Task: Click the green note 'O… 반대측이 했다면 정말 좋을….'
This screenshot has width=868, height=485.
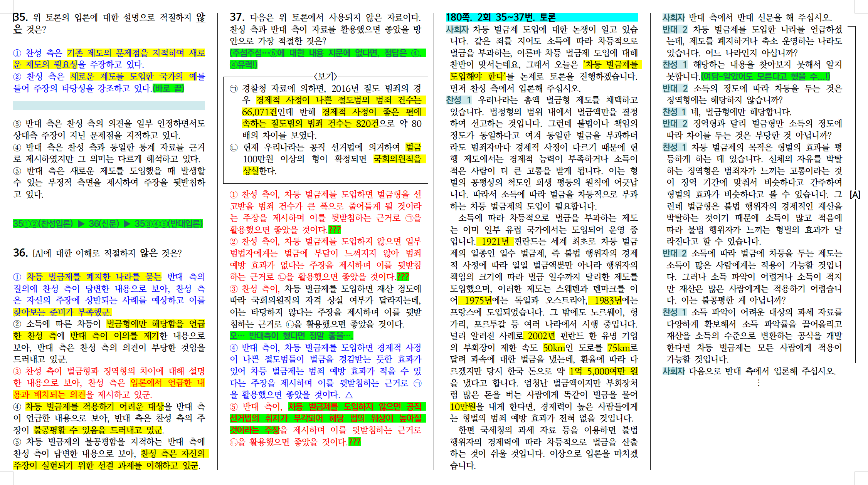Action: click(291, 336)
